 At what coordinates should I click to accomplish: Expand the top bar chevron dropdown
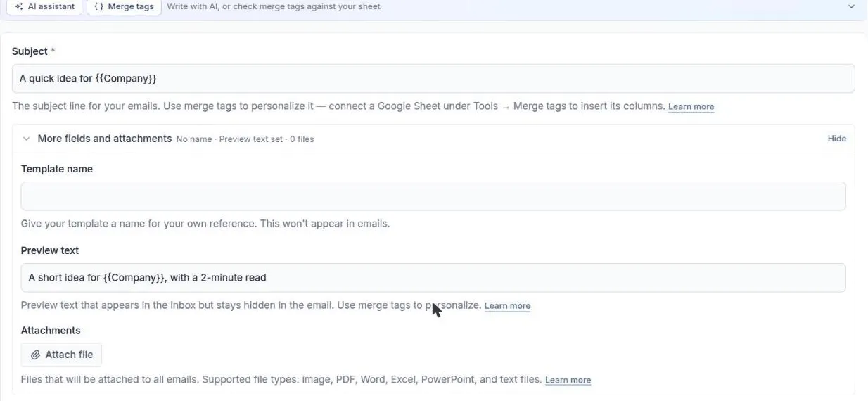[x=851, y=6]
